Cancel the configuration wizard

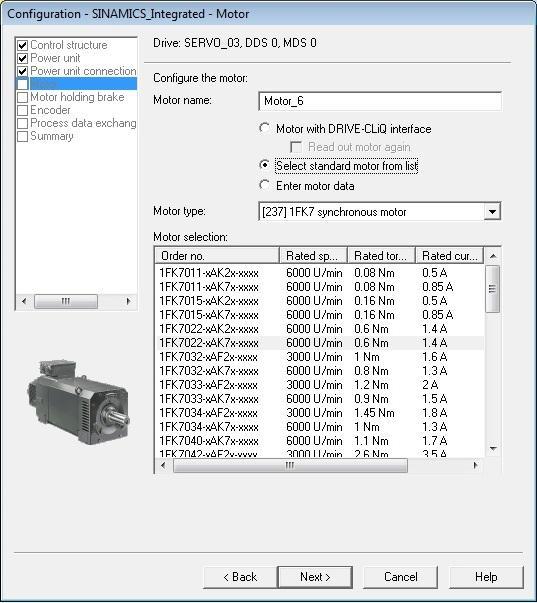[400, 577]
